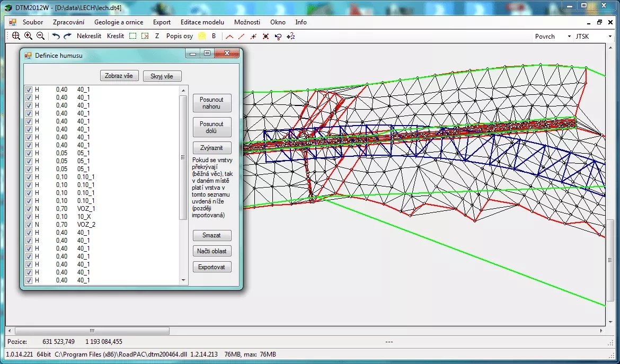This screenshot has width=620, height=364.
Task: Click the zoom out magnifier icon
Action: point(40,36)
